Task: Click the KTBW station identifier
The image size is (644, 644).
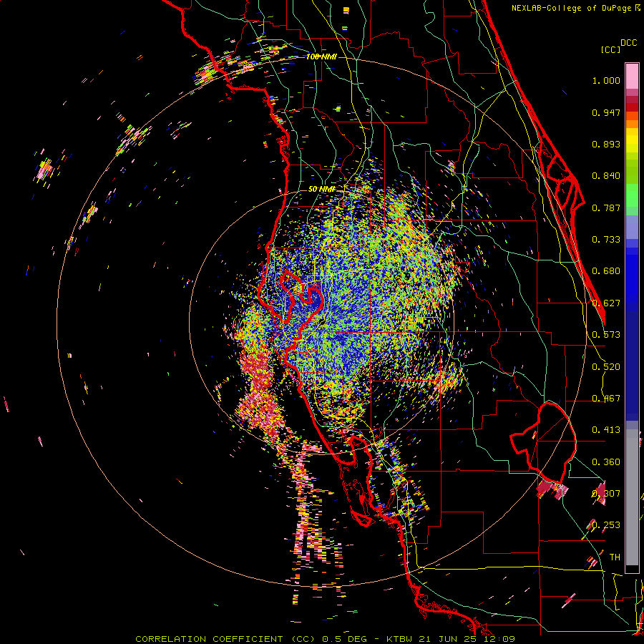Action: coord(401,639)
